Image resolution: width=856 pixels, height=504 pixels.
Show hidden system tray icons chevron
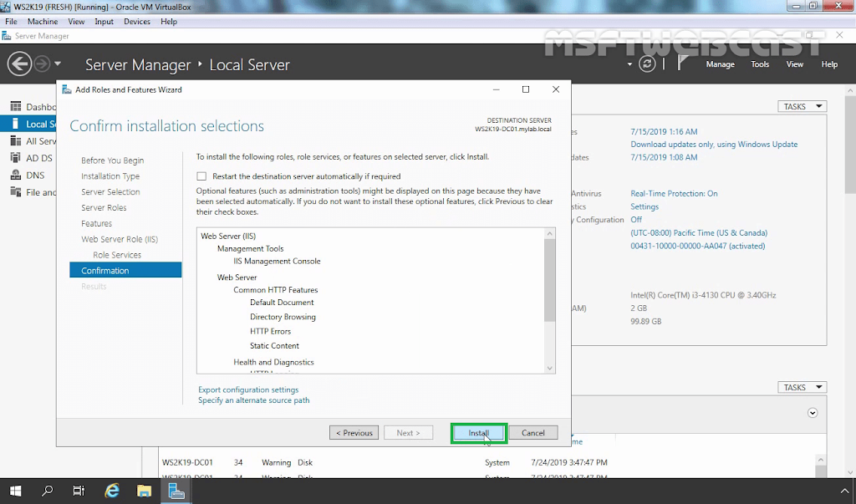tap(844, 491)
